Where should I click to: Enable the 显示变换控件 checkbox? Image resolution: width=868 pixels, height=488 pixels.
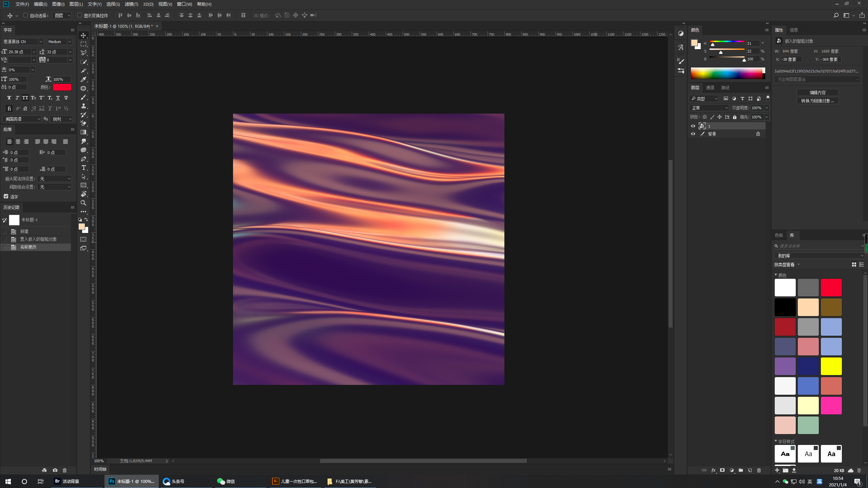[x=79, y=15]
